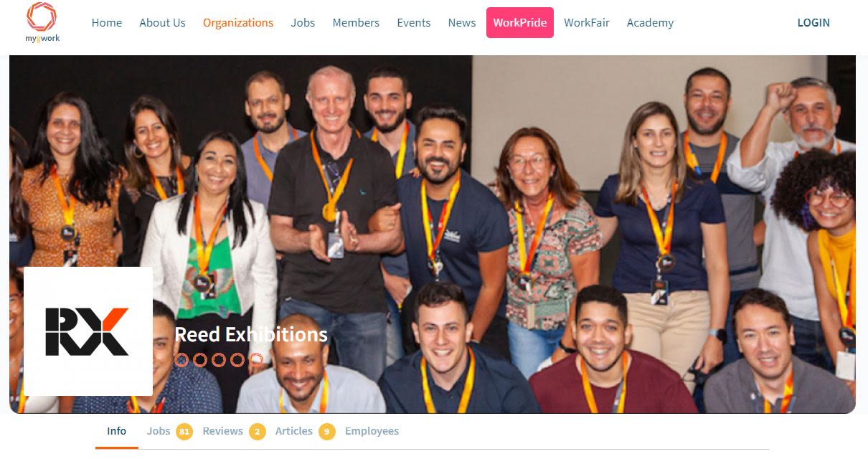
Task: Open the Academy link
Action: (650, 23)
